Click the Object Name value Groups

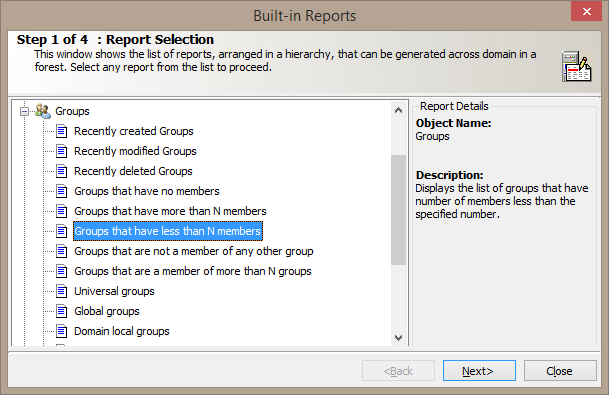tap(432, 136)
